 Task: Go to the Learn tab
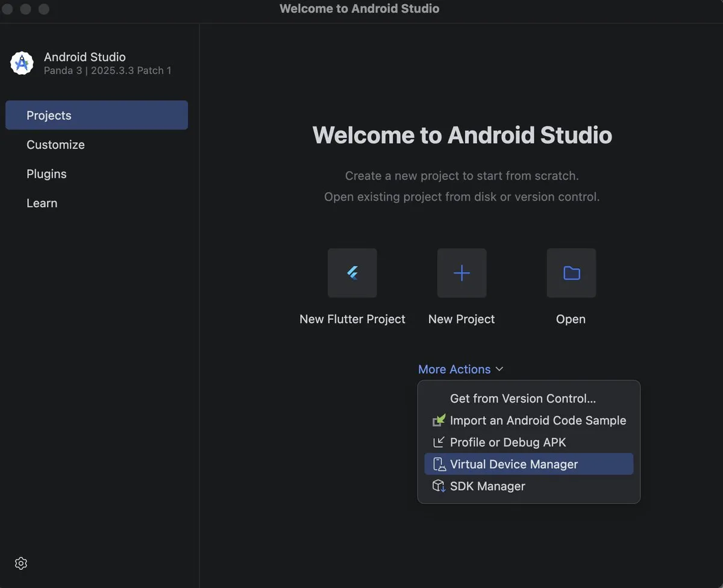point(96,203)
